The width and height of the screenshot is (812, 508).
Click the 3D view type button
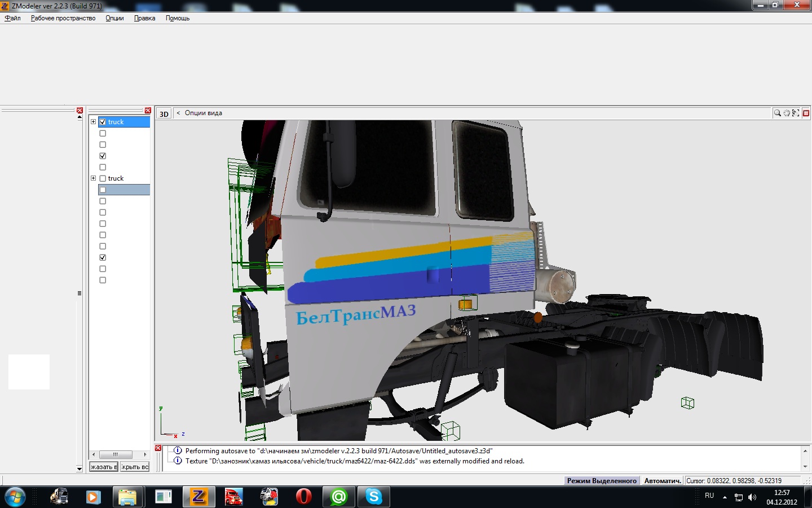click(x=164, y=113)
